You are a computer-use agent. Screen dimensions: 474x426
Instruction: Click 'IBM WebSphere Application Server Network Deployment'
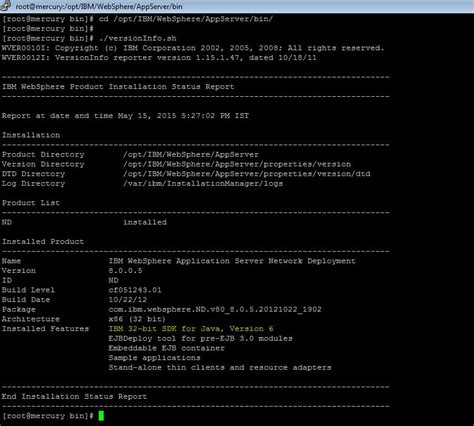pos(232,261)
